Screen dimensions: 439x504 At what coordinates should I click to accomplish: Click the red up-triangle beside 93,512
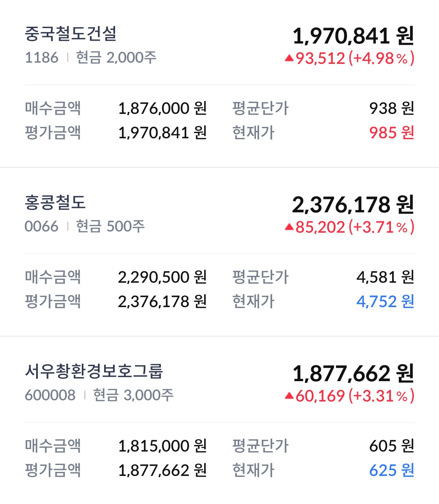(x=289, y=59)
